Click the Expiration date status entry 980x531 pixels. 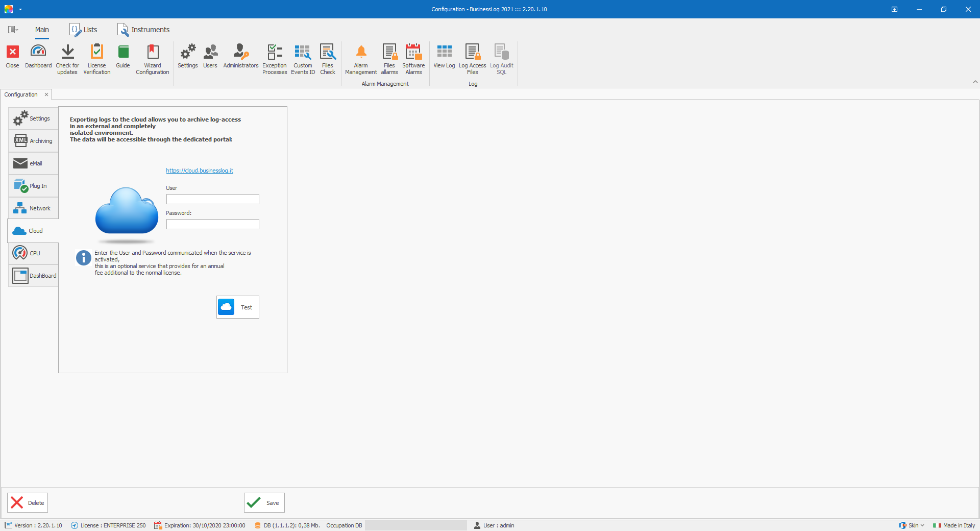click(200, 525)
